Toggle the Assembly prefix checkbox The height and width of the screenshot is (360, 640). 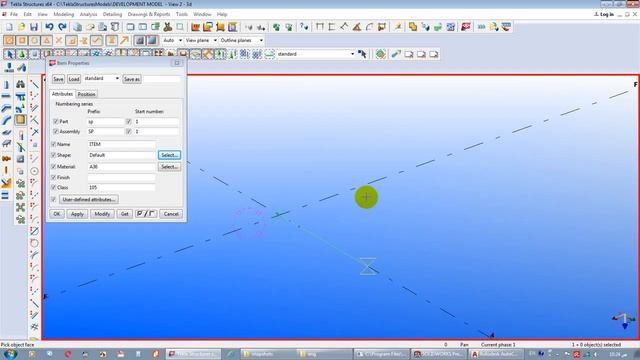[56, 131]
